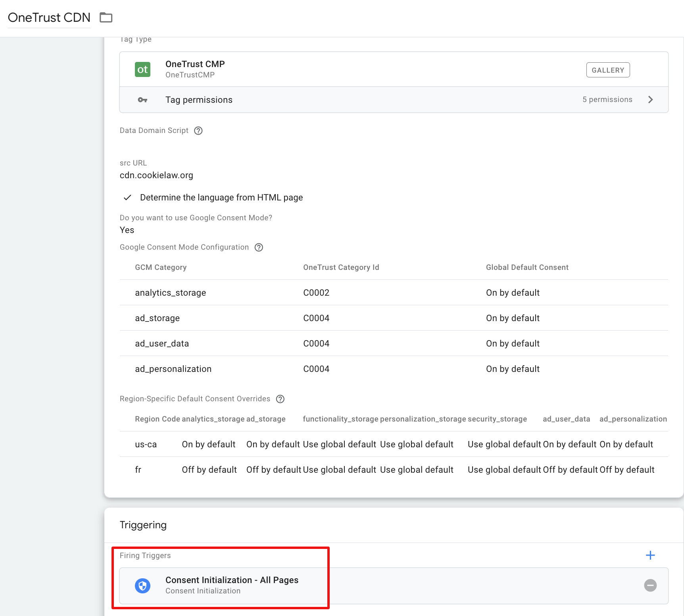Change us-ca ad_storage consent override
This screenshot has width=684, height=616.
273,444
